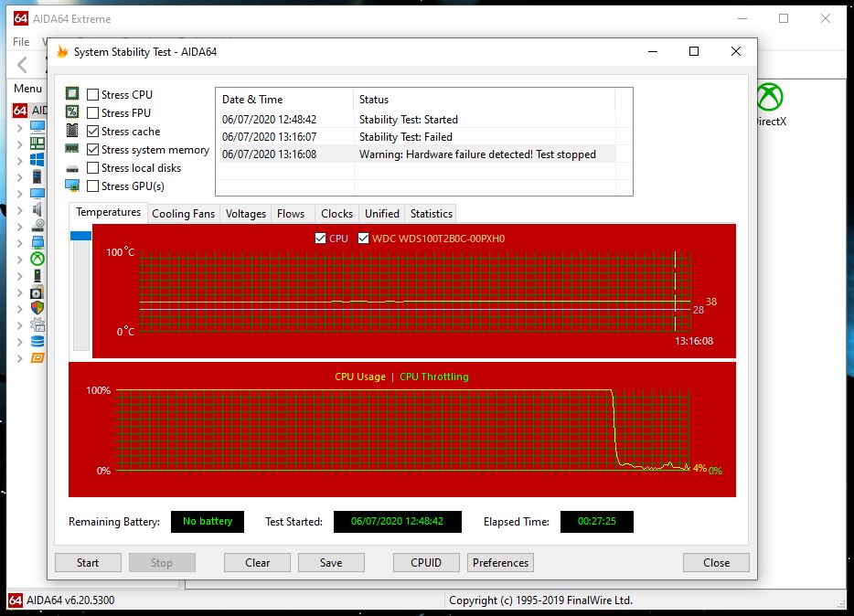Click the Start button

[88, 563]
